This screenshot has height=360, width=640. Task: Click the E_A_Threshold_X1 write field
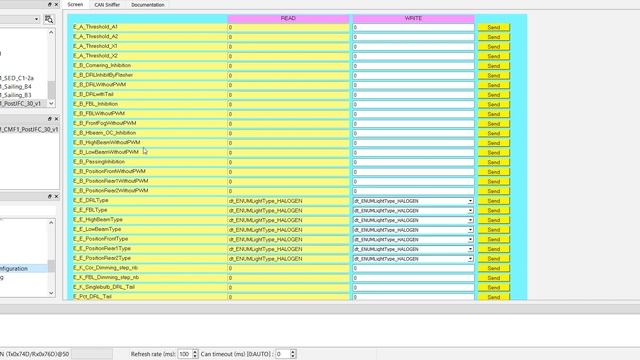pos(413,47)
